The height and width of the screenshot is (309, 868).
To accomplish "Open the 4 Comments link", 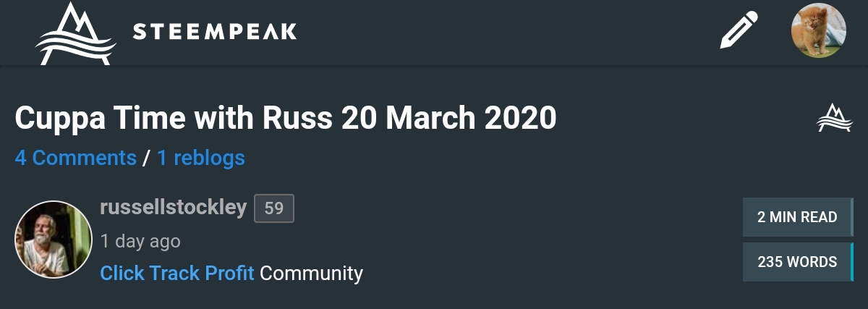I will [x=75, y=157].
